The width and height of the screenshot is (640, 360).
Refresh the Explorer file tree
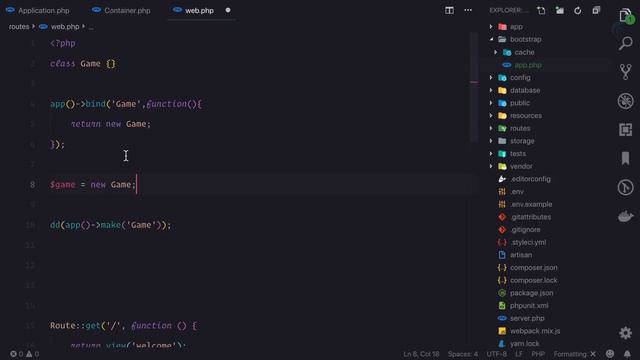pyautogui.click(x=578, y=11)
